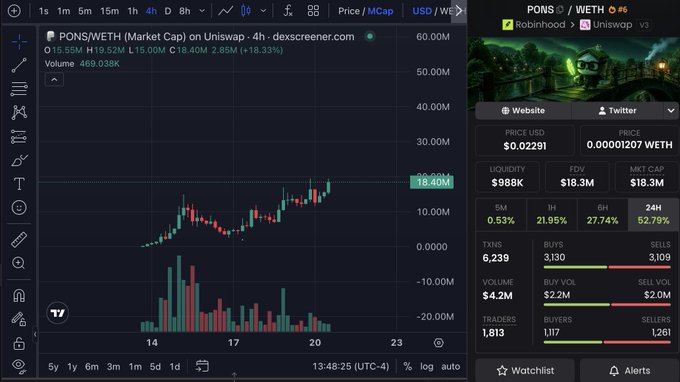This screenshot has width=680, height=382.
Task: Switch chart to Price mode
Action: tap(349, 11)
